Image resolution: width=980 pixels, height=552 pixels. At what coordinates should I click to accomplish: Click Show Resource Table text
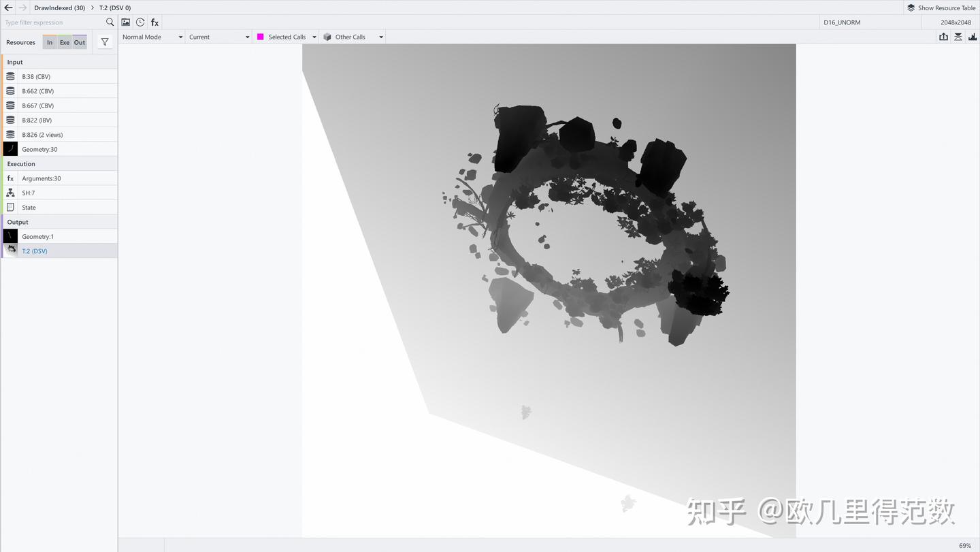point(947,7)
